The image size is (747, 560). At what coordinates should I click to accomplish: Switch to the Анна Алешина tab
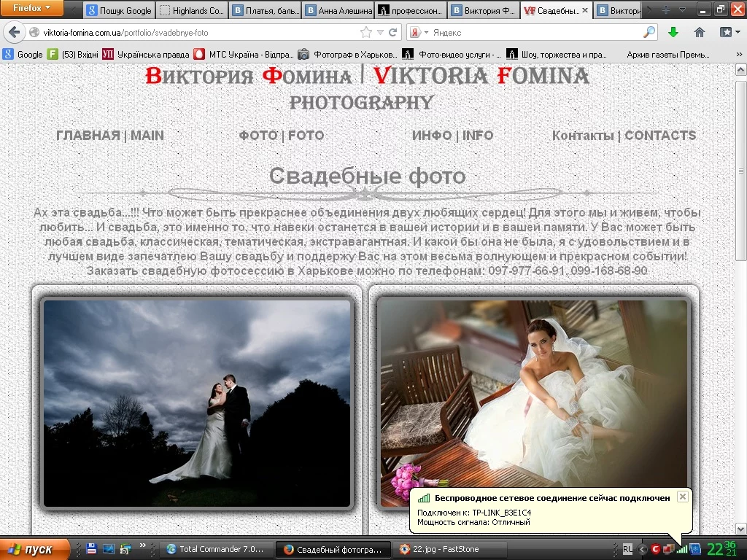338,11
